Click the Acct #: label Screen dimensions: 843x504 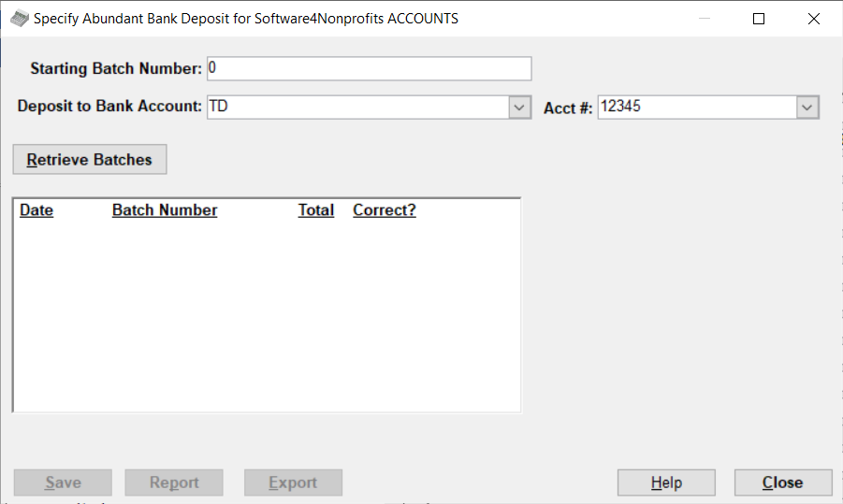[x=568, y=108]
